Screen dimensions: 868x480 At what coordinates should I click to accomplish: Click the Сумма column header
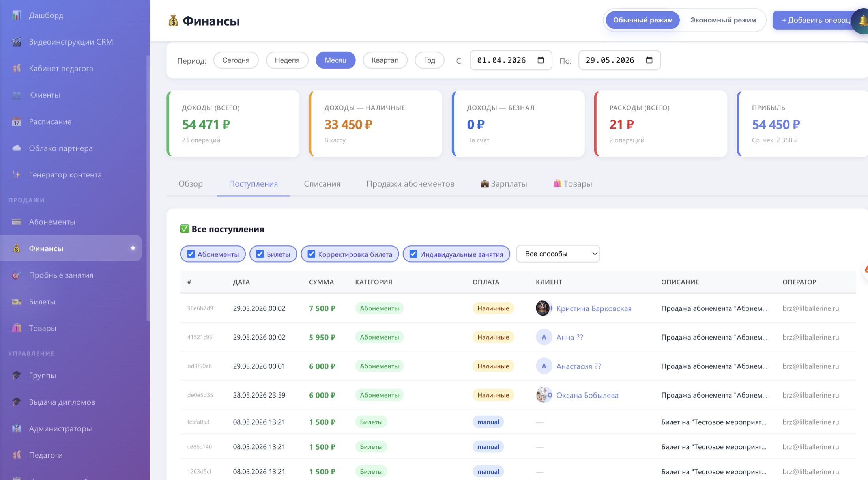[x=321, y=282]
